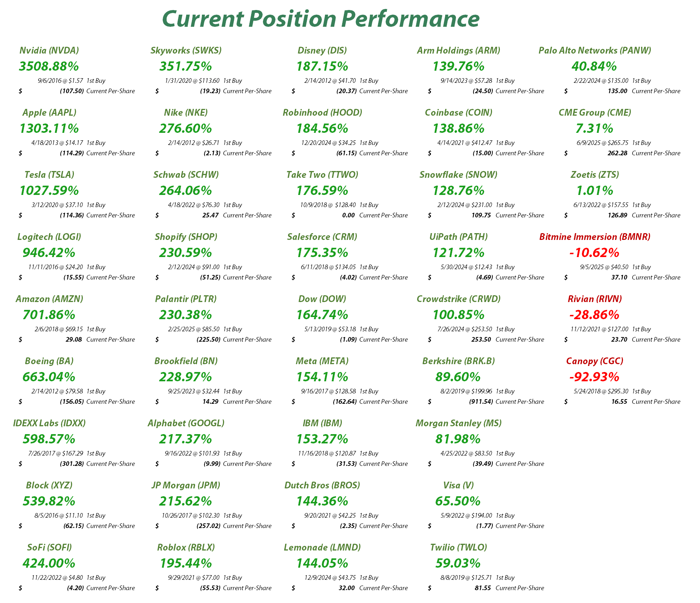The image size is (700, 603).
Task: Click the Lemonade (LMND) position title
Action: (322, 548)
